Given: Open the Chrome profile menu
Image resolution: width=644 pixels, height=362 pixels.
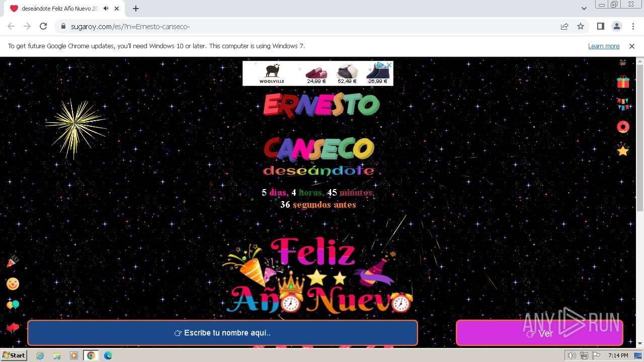Looking at the screenshot, I should click(x=617, y=26).
